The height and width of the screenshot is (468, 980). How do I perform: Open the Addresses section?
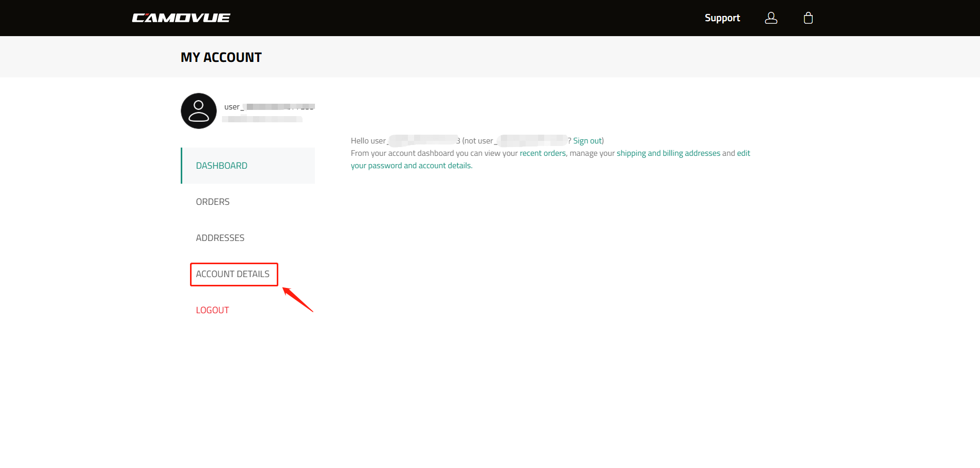click(220, 238)
